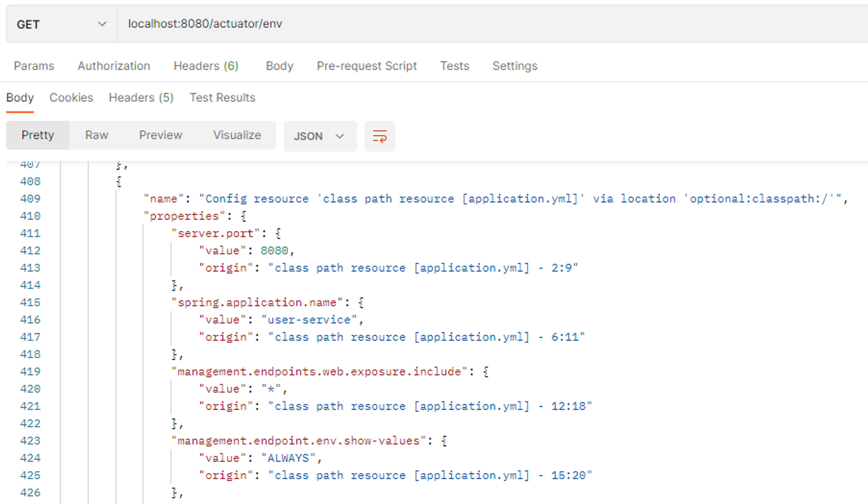868x504 pixels.
Task: Switch to the Raw view
Action: tap(96, 135)
